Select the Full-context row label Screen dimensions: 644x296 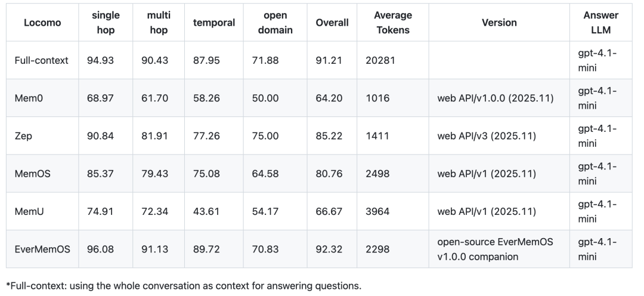click(x=42, y=60)
